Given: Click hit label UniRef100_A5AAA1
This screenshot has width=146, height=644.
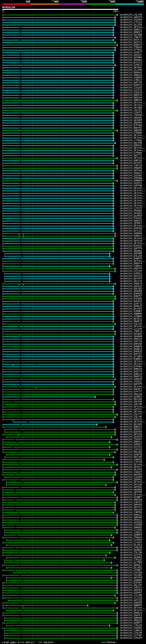Looking at the screenshot, I should tap(131, 60).
